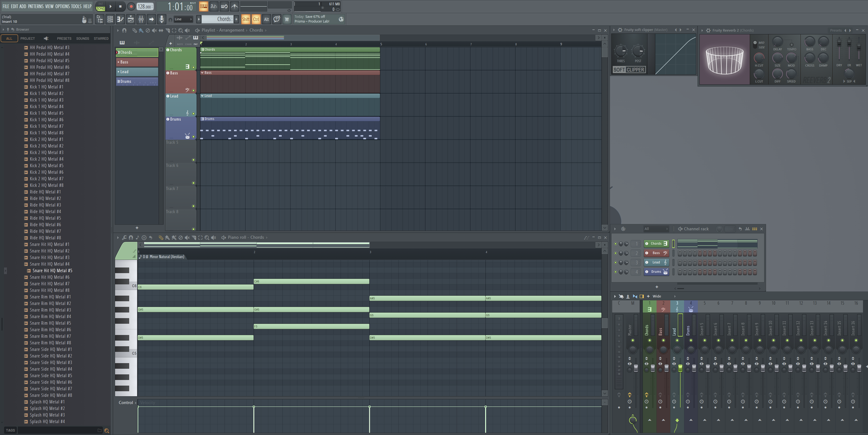
Task: Open the Piano roll from the toolbar
Action: [120, 19]
